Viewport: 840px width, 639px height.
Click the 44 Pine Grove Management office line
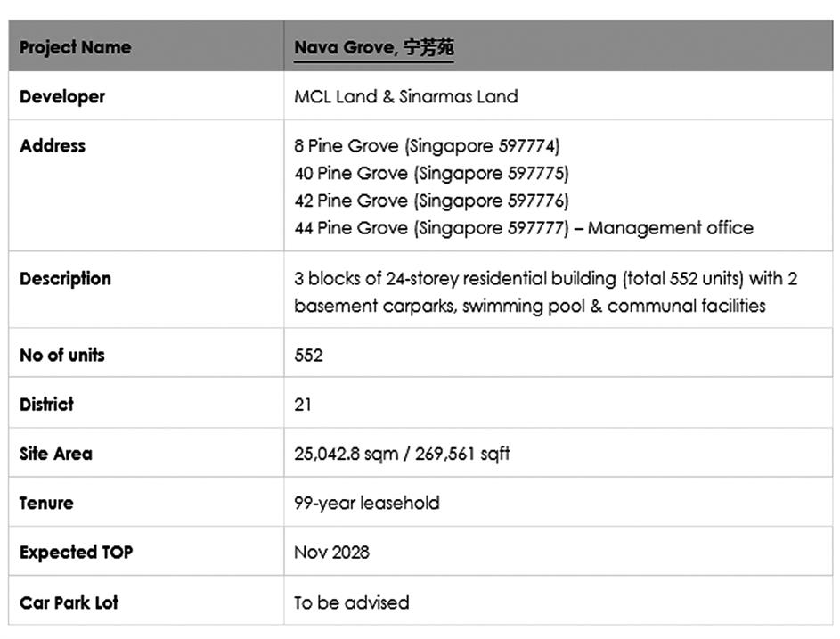(523, 228)
